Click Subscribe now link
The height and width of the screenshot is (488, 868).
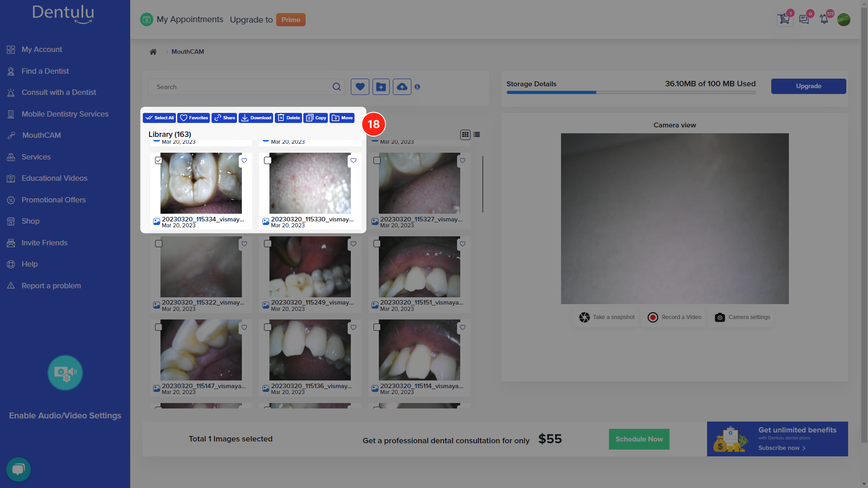[x=782, y=448]
